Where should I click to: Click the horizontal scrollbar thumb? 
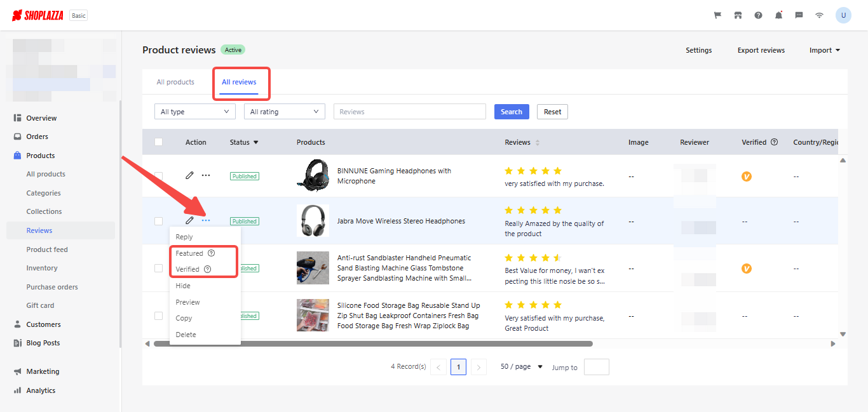pyautogui.click(x=373, y=343)
